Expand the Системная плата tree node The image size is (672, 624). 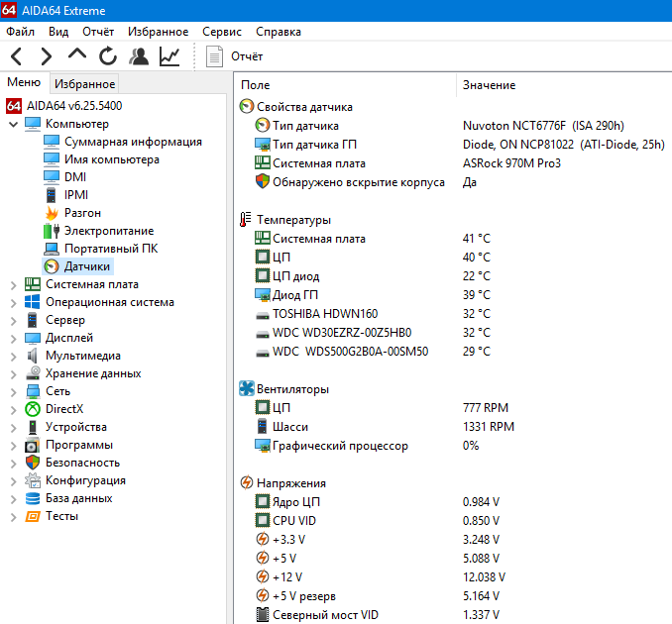13,285
